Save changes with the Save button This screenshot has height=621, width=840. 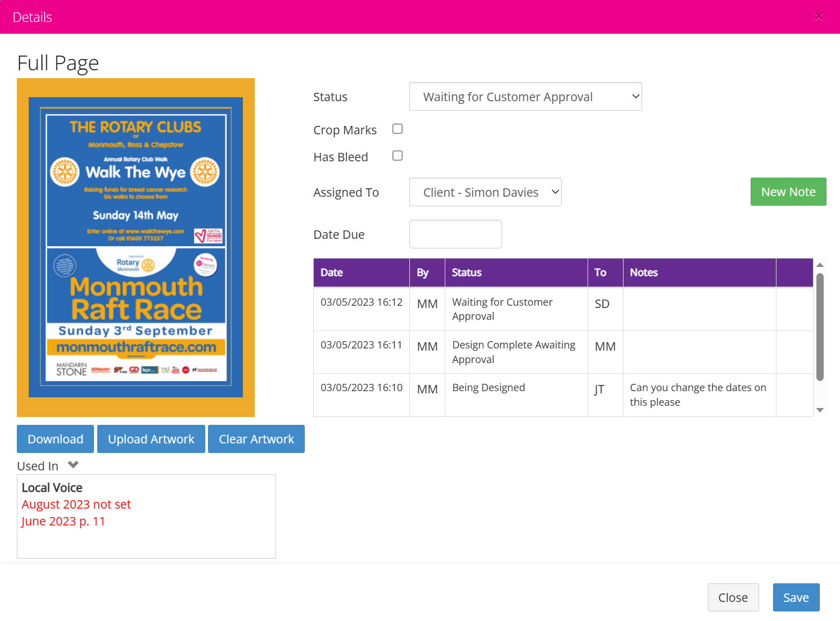click(796, 597)
